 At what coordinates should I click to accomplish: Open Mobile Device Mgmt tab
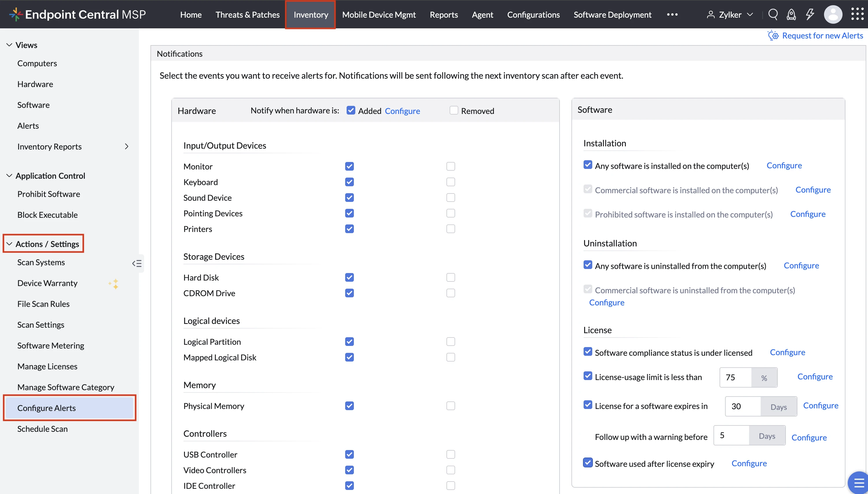(x=379, y=14)
